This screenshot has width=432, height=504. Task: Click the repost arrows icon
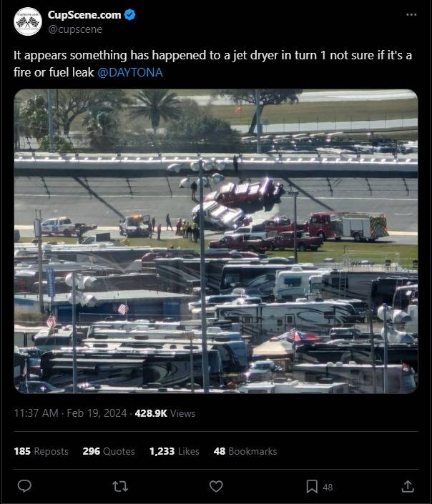click(x=120, y=486)
